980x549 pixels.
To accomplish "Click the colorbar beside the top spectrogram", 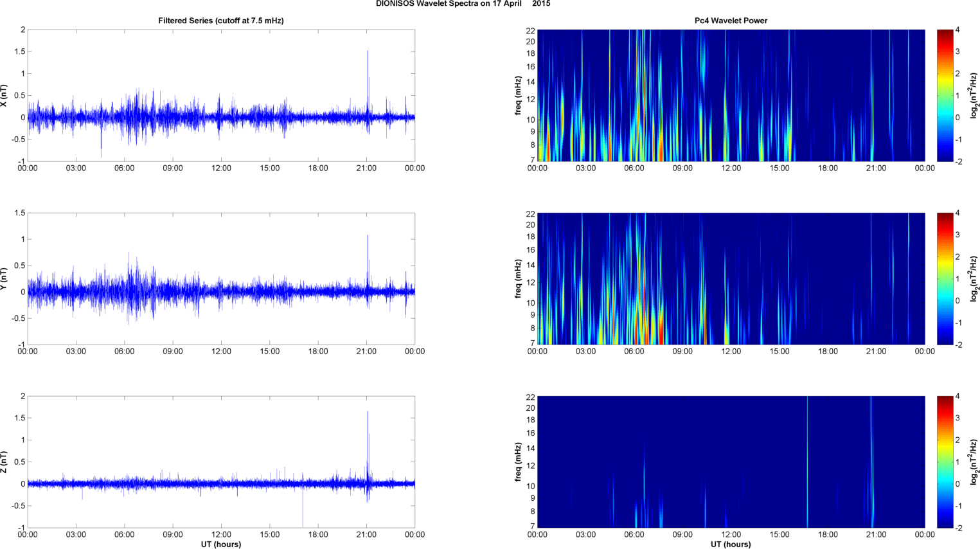I will coord(945,95).
